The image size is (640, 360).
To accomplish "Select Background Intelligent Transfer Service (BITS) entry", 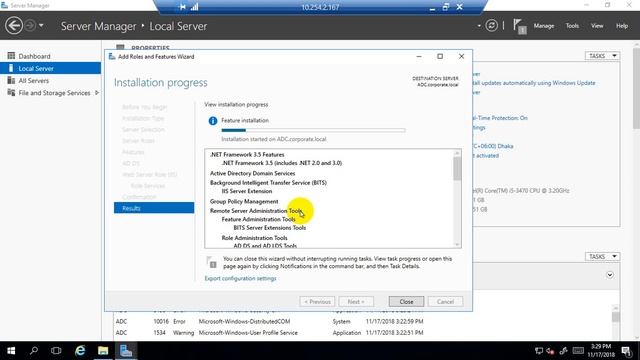I will coord(268,182).
